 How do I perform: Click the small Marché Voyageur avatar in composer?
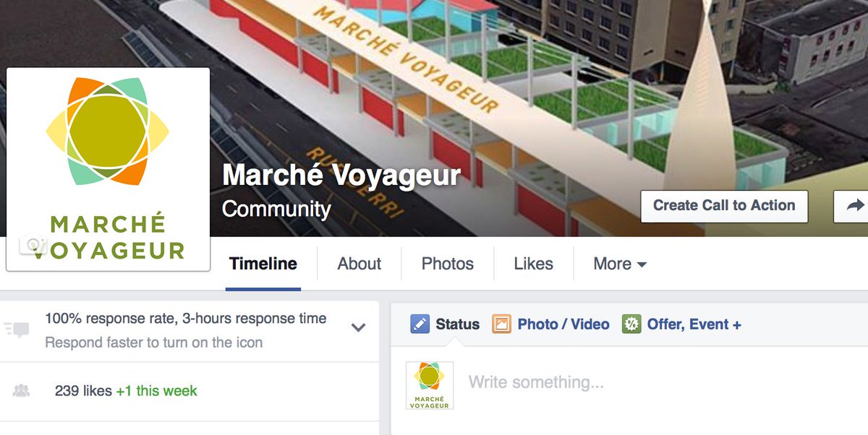tap(430, 385)
